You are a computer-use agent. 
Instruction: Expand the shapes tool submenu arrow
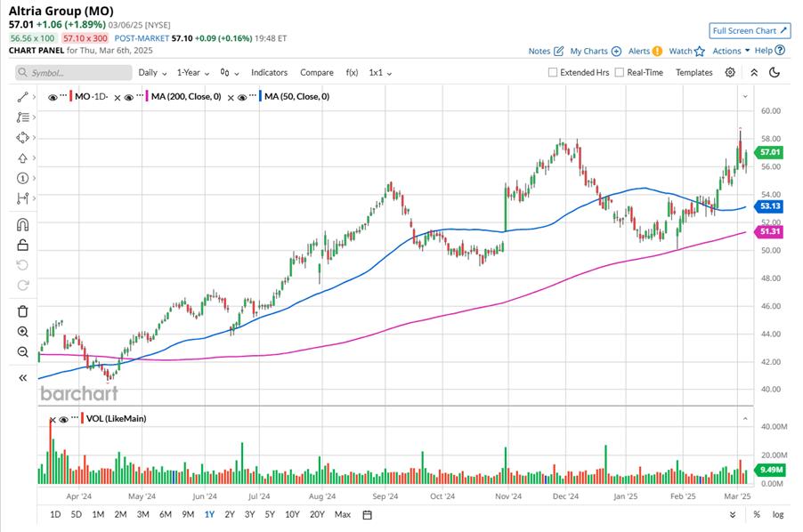coord(34,138)
